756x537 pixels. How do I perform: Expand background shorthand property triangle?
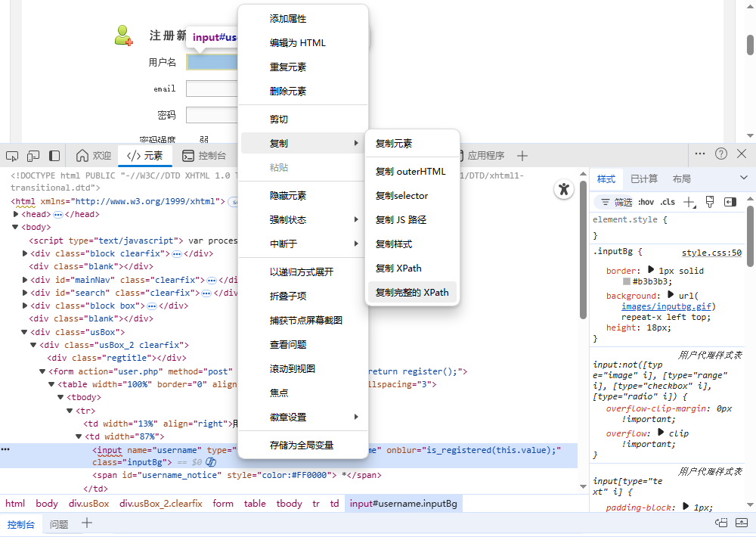671,295
